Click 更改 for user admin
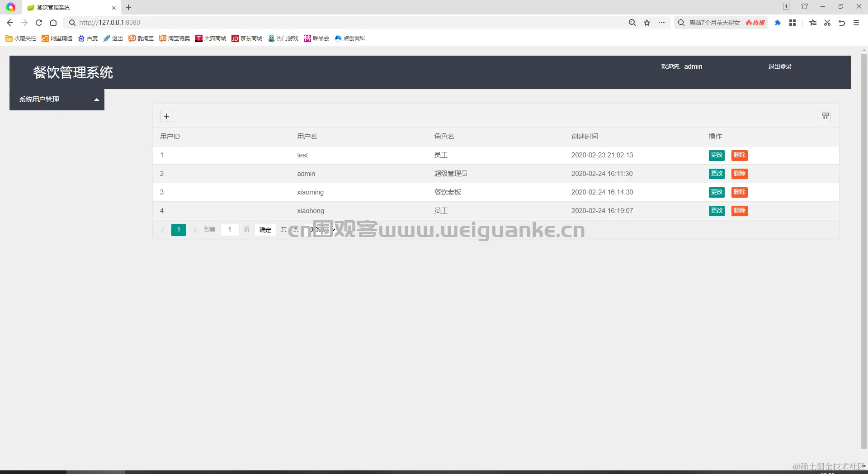Screen dimensions: 868x474 pos(717,174)
